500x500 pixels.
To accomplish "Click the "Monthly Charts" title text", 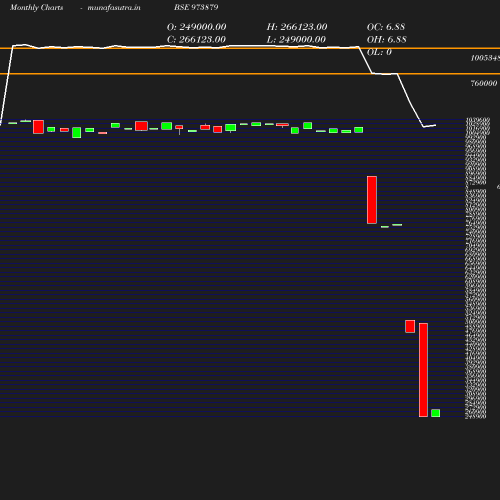I will pyautogui.click(x=37, y=7).
